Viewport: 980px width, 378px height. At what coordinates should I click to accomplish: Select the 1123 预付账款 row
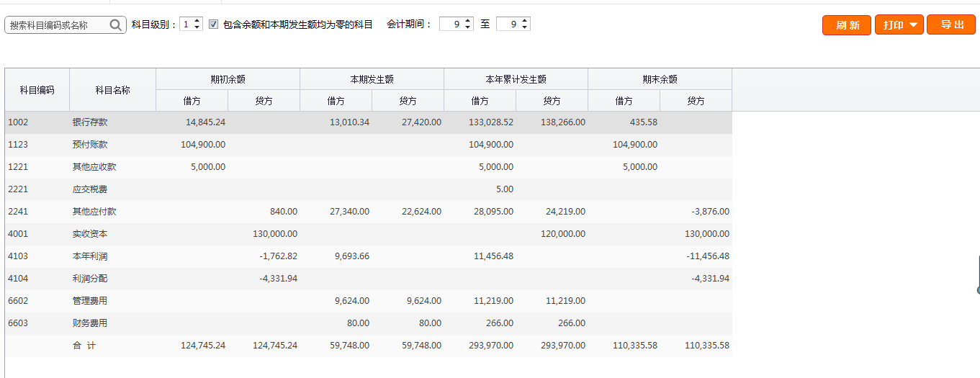pos(90,145)
